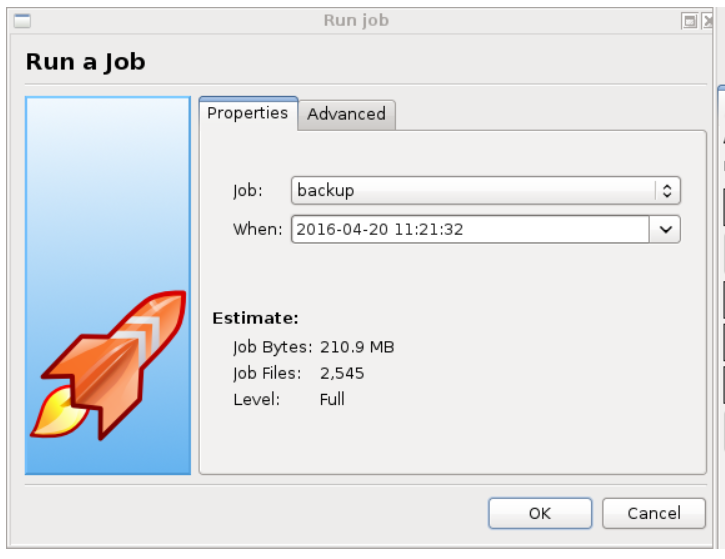Click the Estimate section heading
Image resolution: width=725 pixels, height=559 pixels.
pyautogui.click(x=255, y=319)
